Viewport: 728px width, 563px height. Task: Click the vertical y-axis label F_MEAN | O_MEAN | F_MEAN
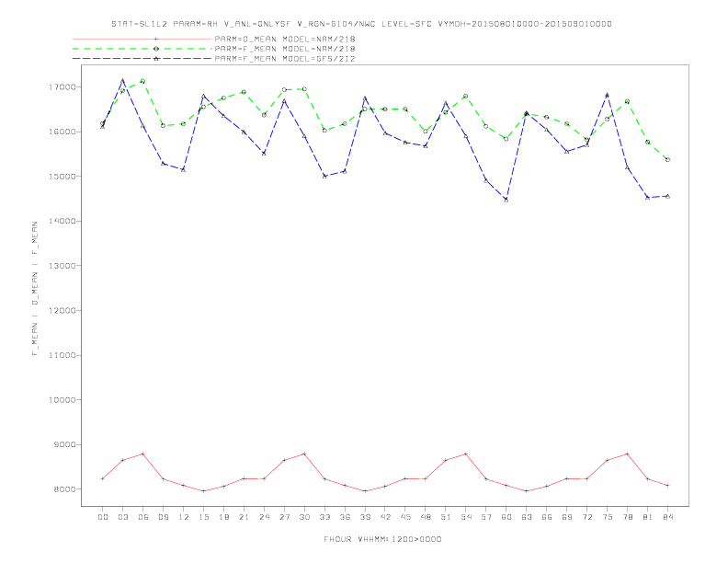35,289
